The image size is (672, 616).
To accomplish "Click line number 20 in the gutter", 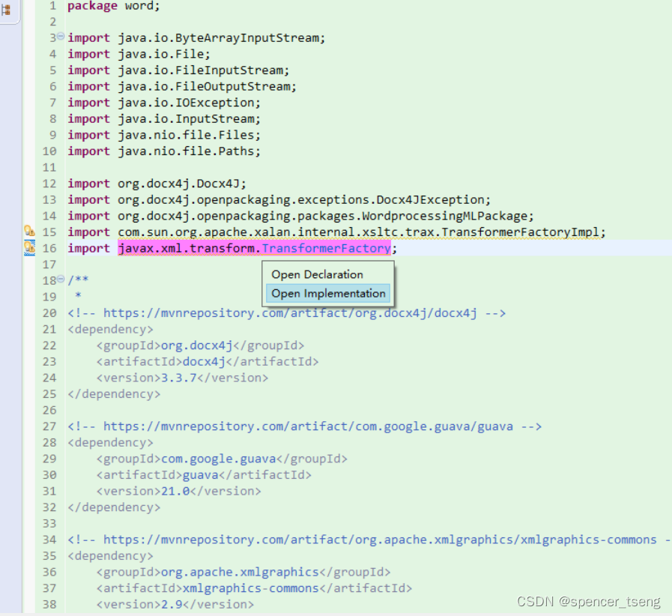I will pos(49,312).
